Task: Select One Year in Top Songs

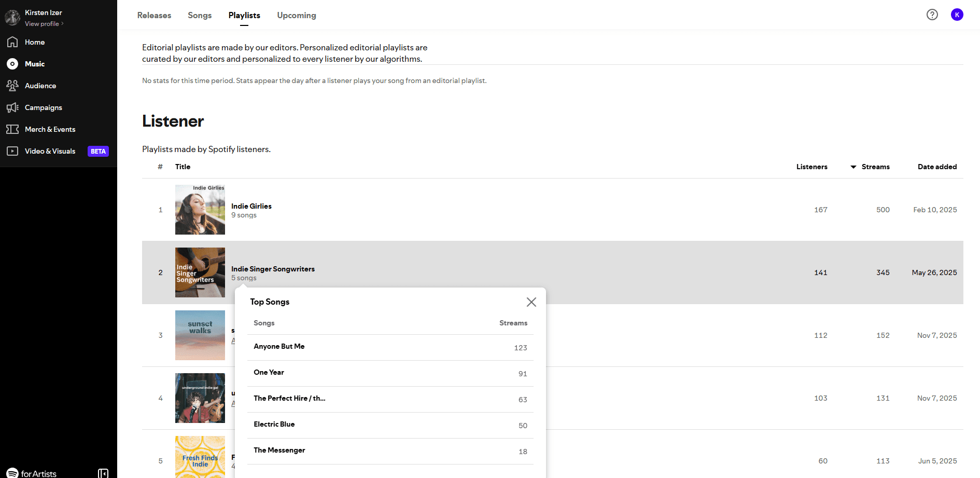Action: pyautogui.click(x=269, y=372)
